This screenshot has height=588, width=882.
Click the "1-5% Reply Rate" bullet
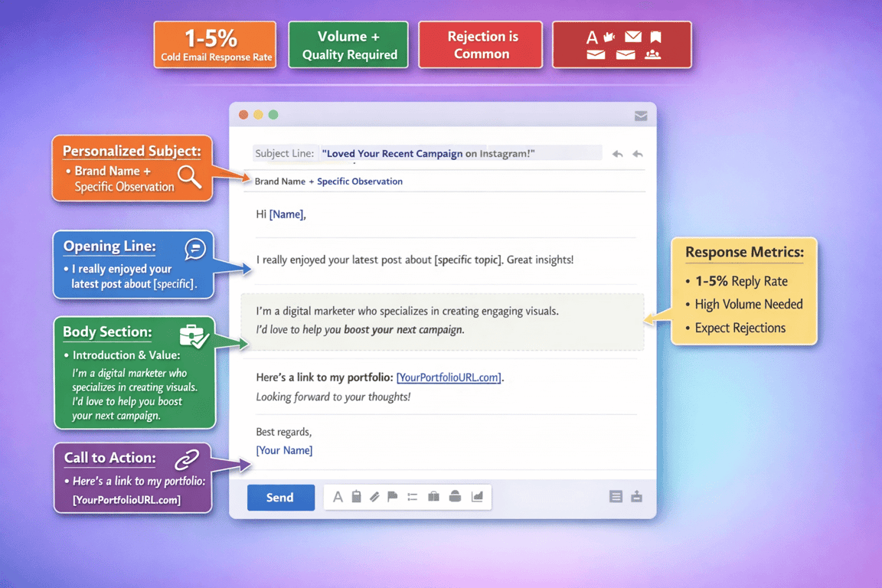pyautogui.click(x=741, y=281)
